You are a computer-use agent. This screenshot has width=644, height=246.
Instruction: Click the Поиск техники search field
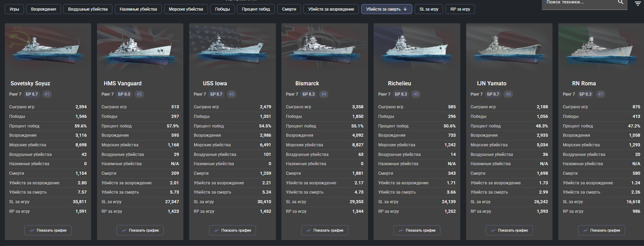tap(579, 3)
